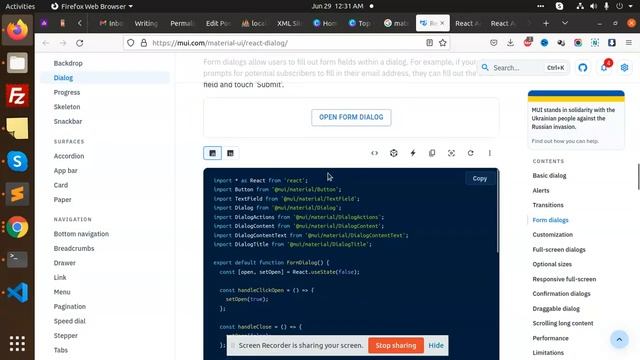Viewport: 640px width, 360px height.
Task: Open Activities overview
Action: pyautogui.click(x=20, y=6)
